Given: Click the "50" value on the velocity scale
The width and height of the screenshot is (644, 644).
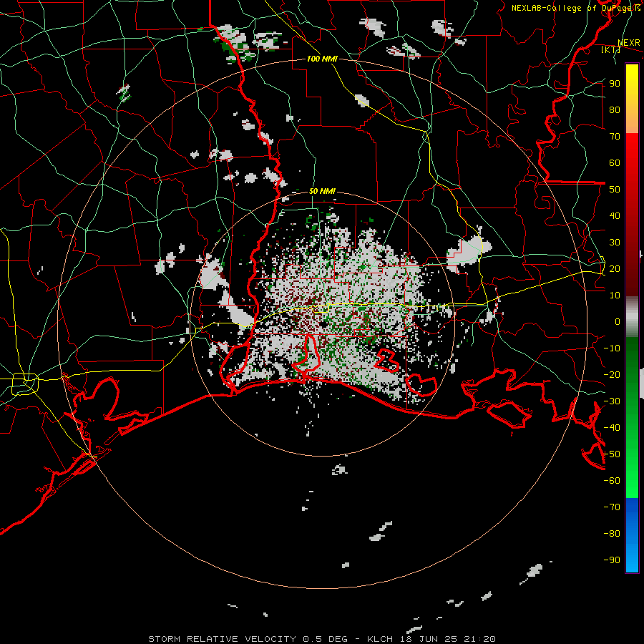Looking at the screenshot, I should tap(615, 190).
